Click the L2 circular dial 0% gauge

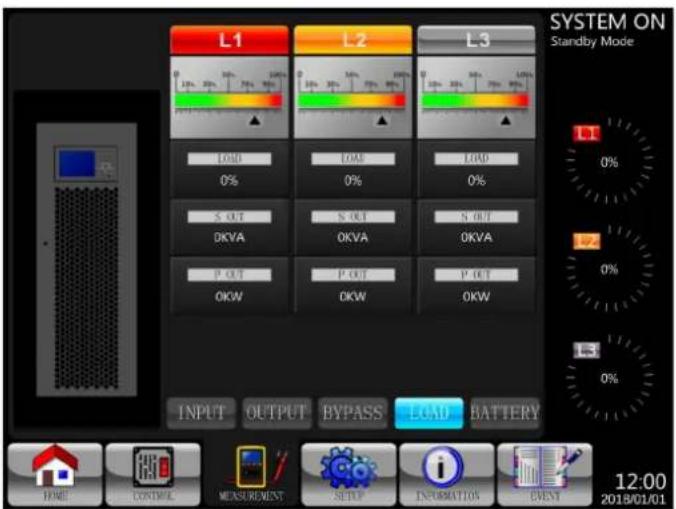tap(610, 268)
